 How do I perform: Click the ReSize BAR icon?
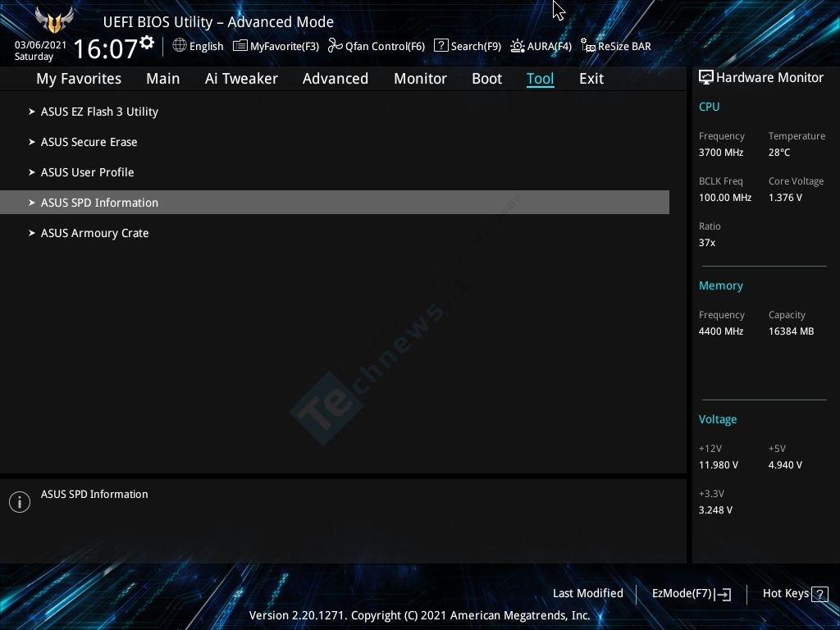587,46
